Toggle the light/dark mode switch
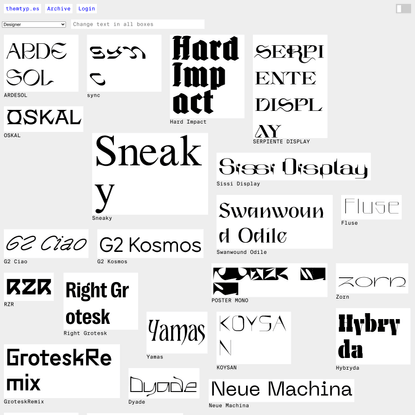Image resolution: width=415 pixels, height=415 pixels. pyautogui.click(x=403, y=9)
